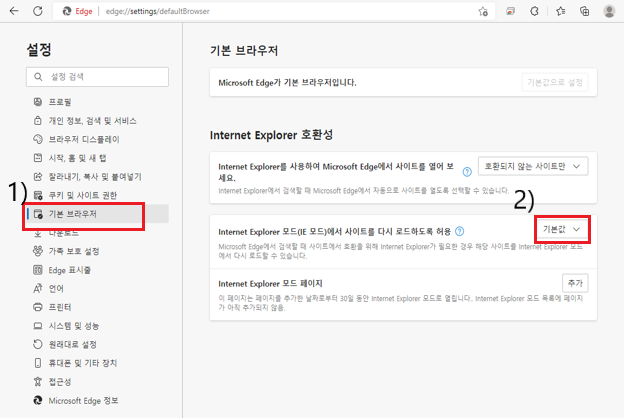Click the cookie icon beside 쿠키 및 사이트 권한
The image size is (624, 418).
pyautogui.click(x=38, y=195)
